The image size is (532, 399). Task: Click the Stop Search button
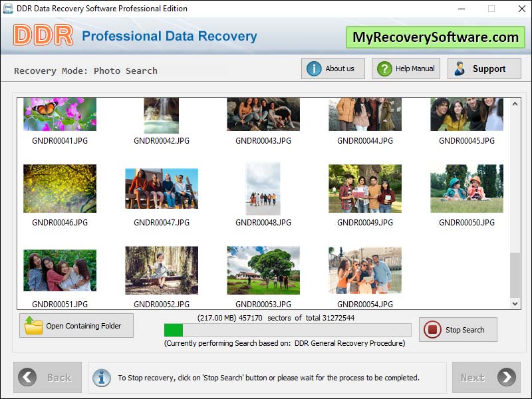coord(458,329)
